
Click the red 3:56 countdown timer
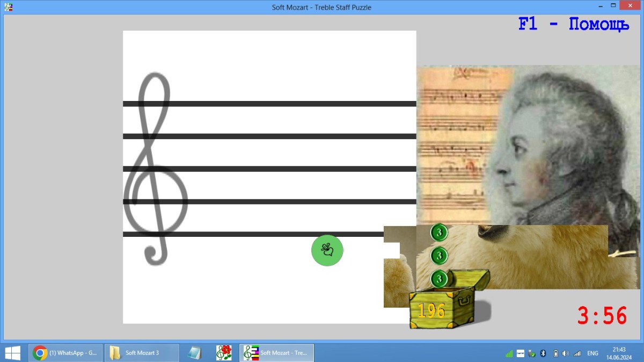click(x=602, y=316)
